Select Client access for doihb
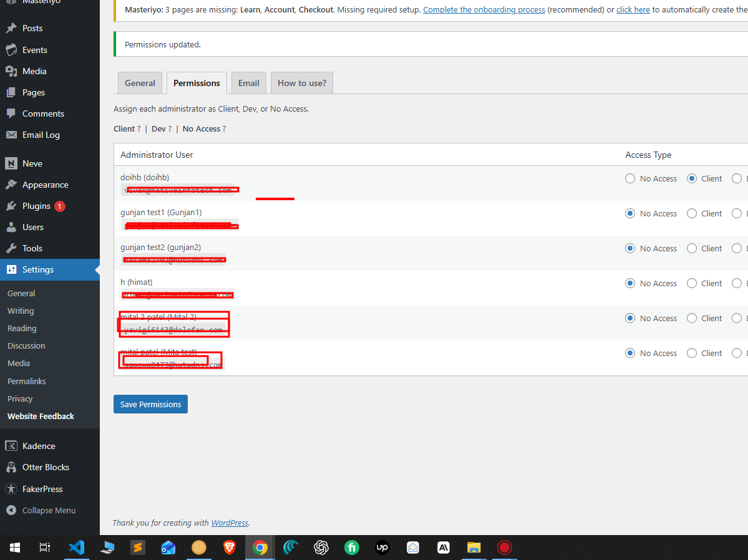748x560 pixels. pyautogui.click(x=692, y=178)
